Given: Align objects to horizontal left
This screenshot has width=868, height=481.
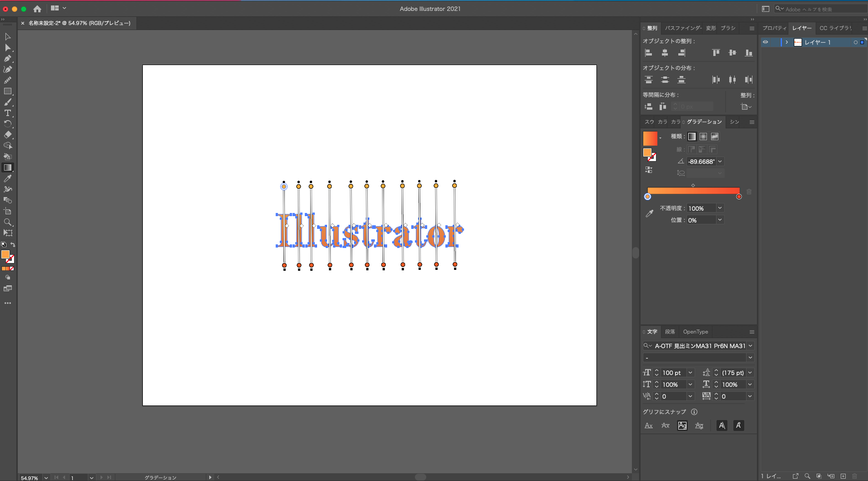Looking at the screenshot, I should point(649,53).
